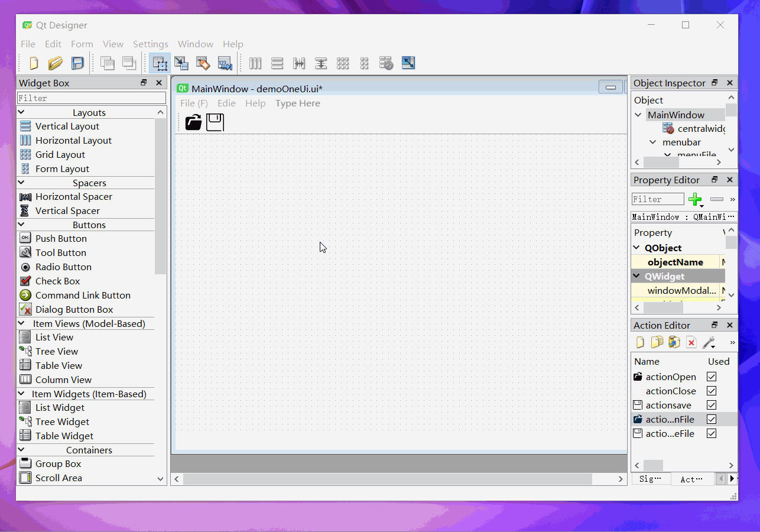The height and width of the screenshot is (532, 760).
Task: Collapse the MainWindow node in Object Inspector
Action: click(x=638, y=115)
